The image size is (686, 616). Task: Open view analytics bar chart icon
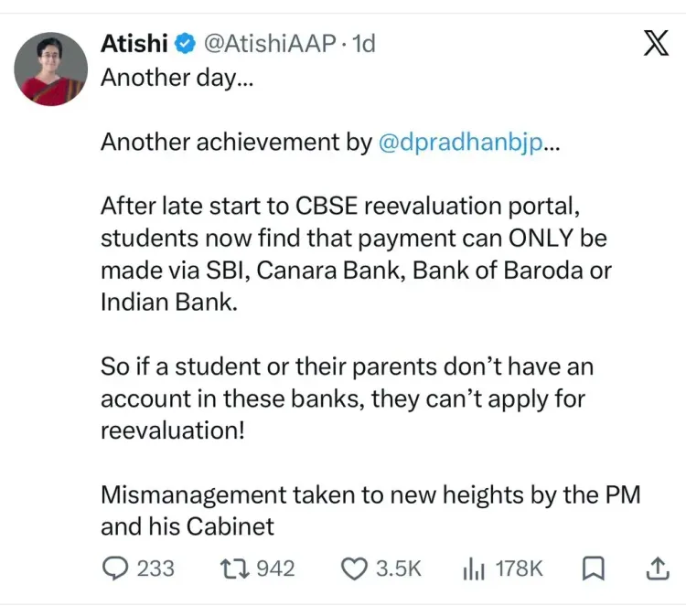click(x=474, y=569)
